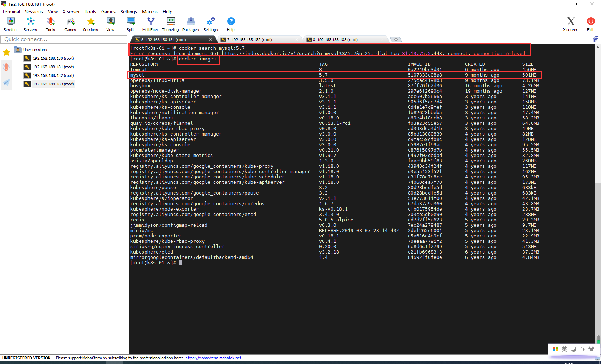Open the Sessions menu
The width and height of the screenshot is (601, 364).
tap(34, 12)
